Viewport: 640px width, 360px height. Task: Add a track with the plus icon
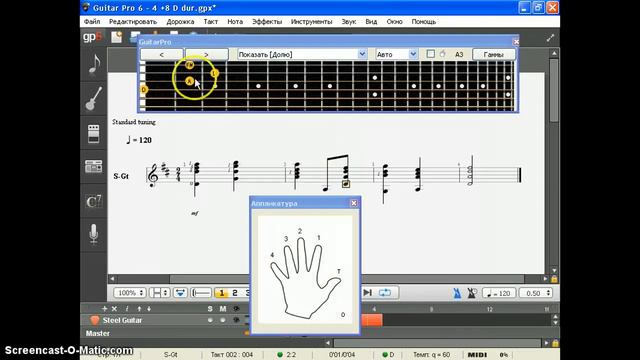point(104,309)
